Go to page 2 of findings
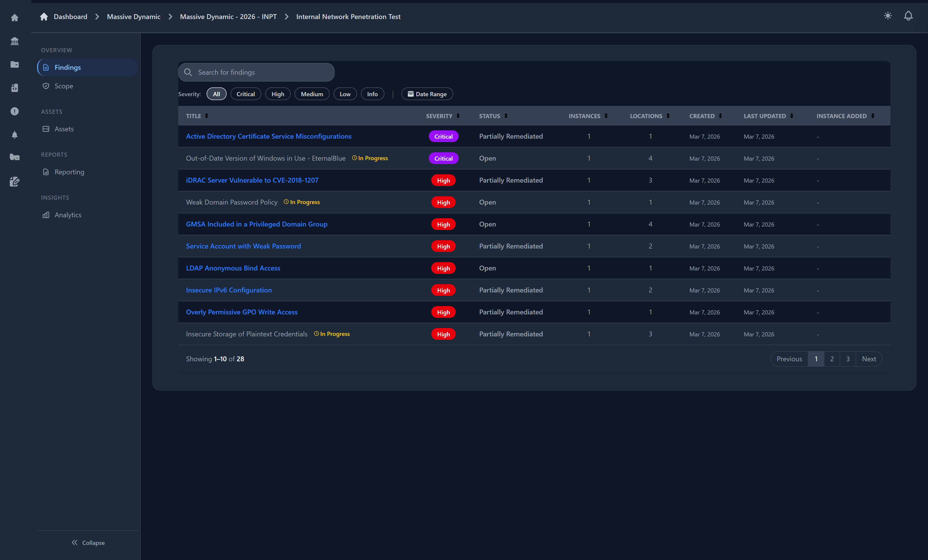This screenshot has height=560, width=928. coord(832,359)
